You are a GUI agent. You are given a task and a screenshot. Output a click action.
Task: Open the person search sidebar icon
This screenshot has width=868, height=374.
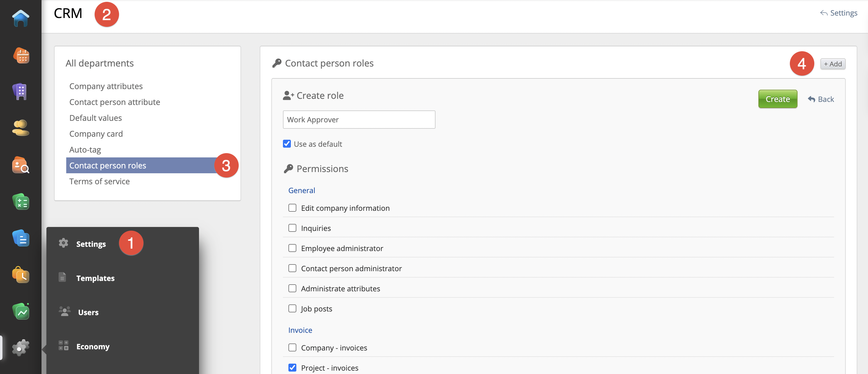click(x=20, y=165)
